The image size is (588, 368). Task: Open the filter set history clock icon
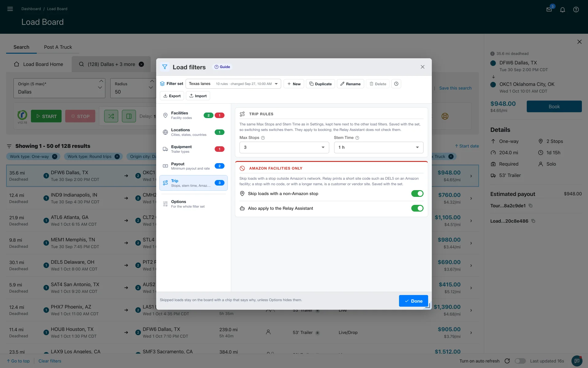tap(396, 84)
